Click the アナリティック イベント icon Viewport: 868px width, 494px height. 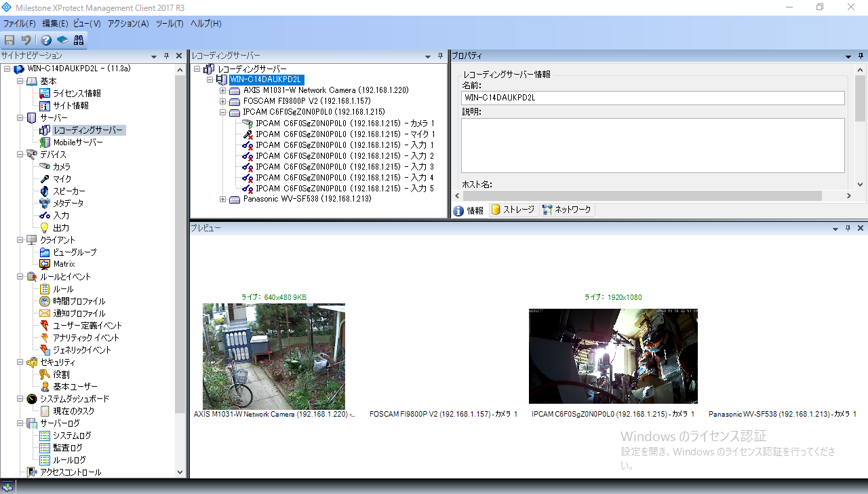pyautogui.click(x=45, y=338)
